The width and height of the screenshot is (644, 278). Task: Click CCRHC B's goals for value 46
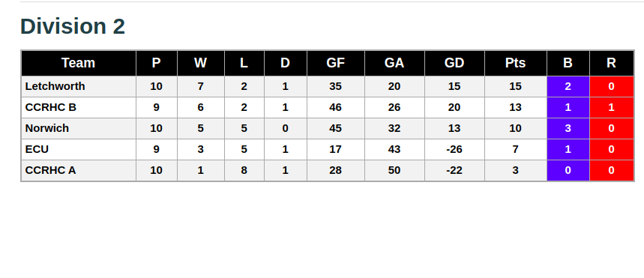pos(336,108)
